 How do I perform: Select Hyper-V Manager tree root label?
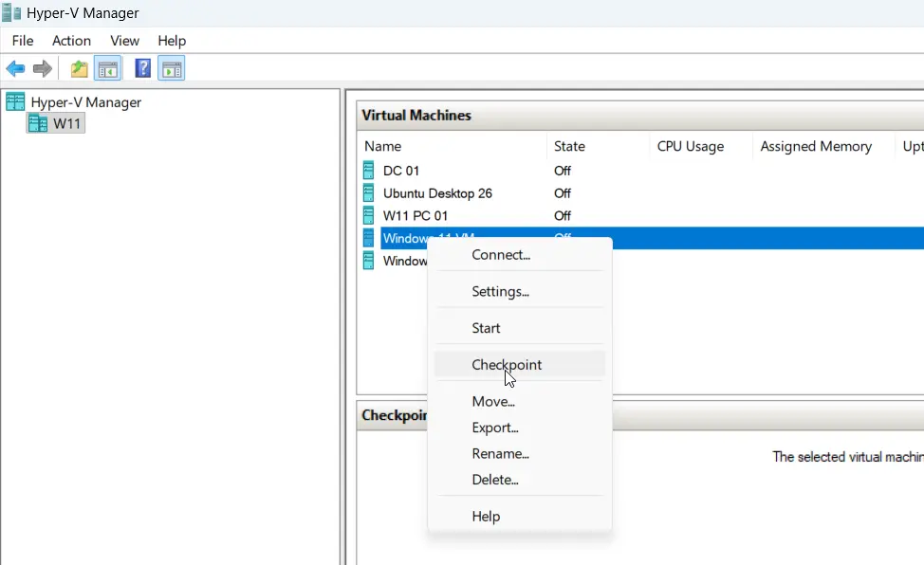86,102
